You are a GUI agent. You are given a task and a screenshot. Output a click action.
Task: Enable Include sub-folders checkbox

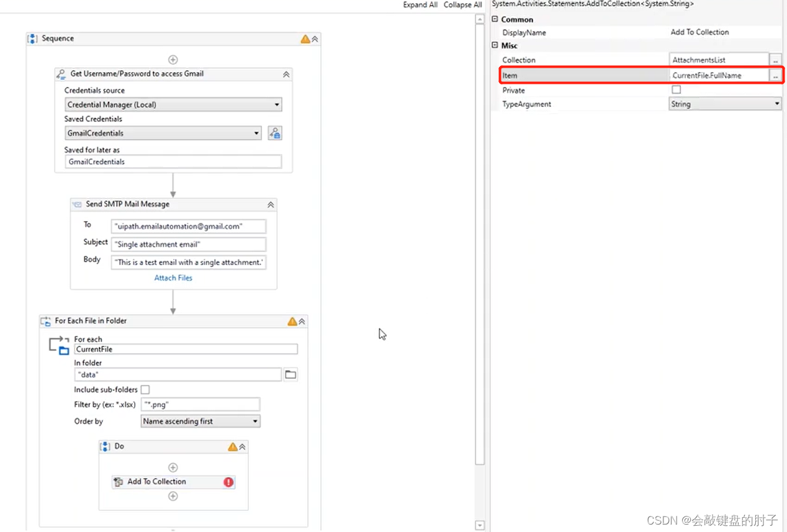tap(145, 390)
